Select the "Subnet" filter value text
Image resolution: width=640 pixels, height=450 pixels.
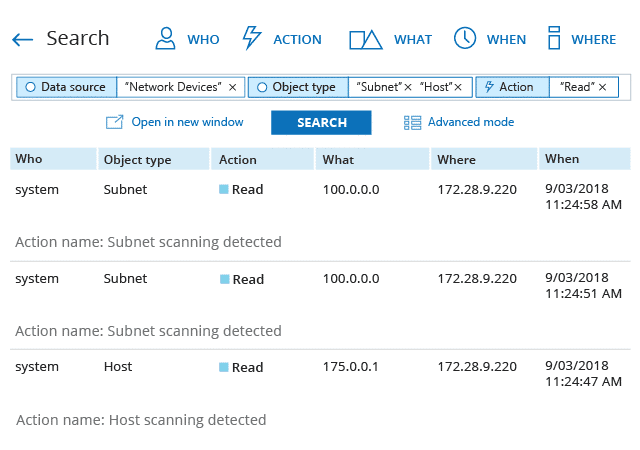click(x=379, y=87)
